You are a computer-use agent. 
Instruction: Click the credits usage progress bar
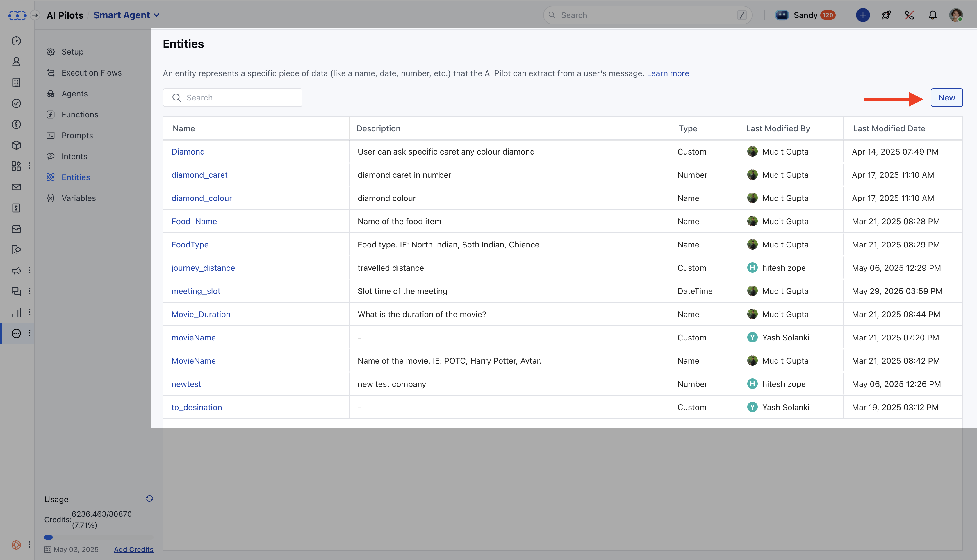click(x=99, y=537)
